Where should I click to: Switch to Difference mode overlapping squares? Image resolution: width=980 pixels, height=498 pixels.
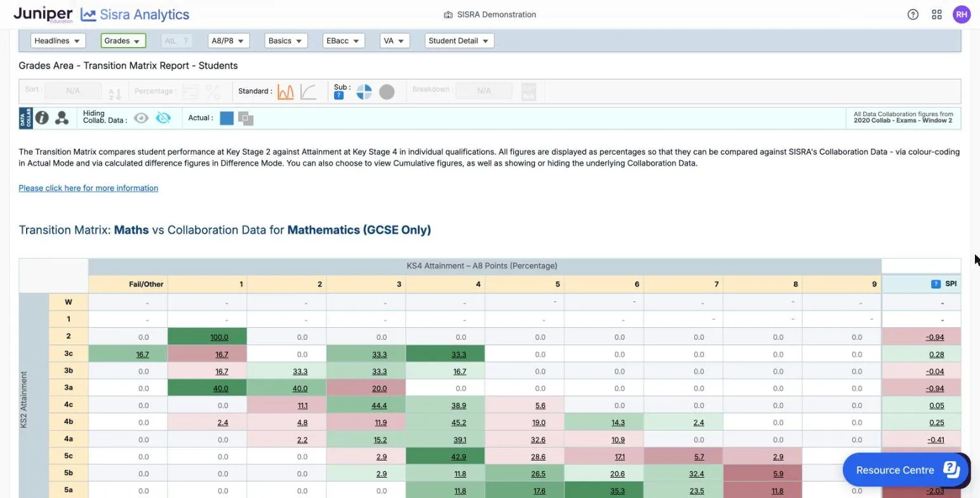246,119
